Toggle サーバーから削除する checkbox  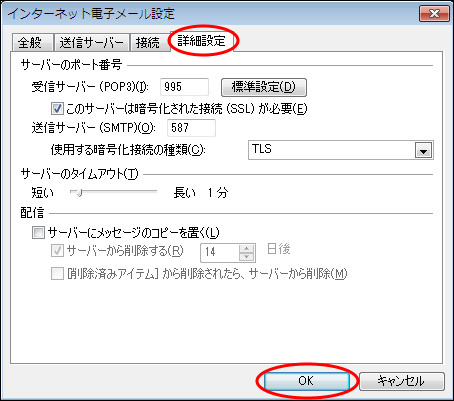(x=57, y=251)
